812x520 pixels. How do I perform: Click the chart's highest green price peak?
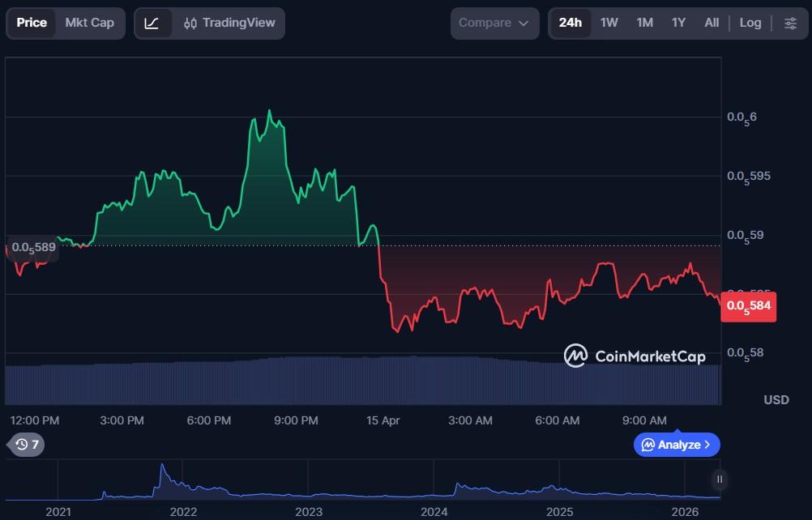coord(269,112)
